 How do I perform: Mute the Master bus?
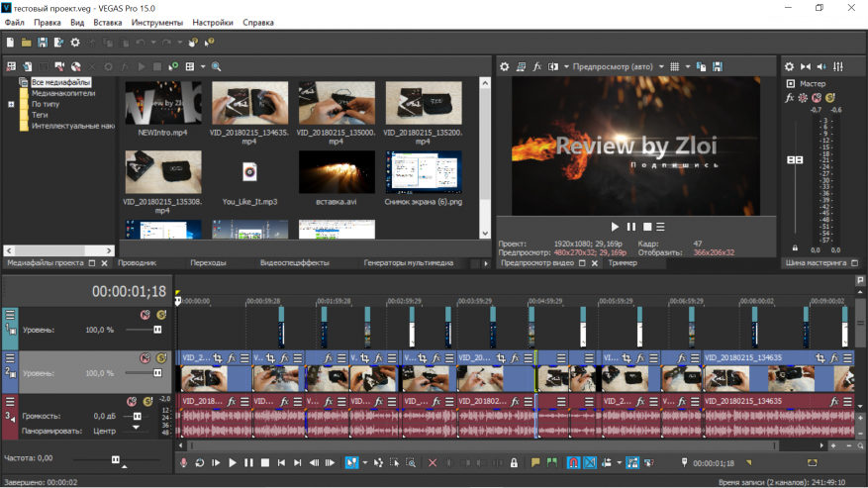point(817,98)
